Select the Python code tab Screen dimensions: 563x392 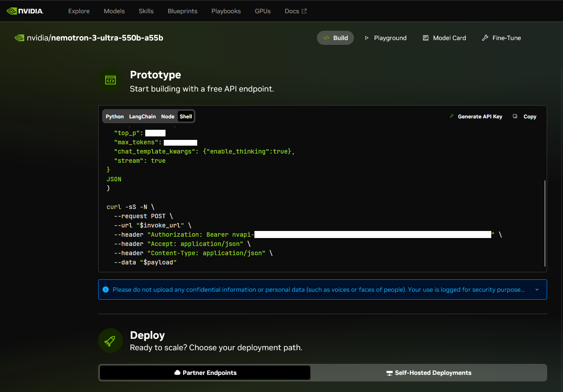(x=114, y=117)
